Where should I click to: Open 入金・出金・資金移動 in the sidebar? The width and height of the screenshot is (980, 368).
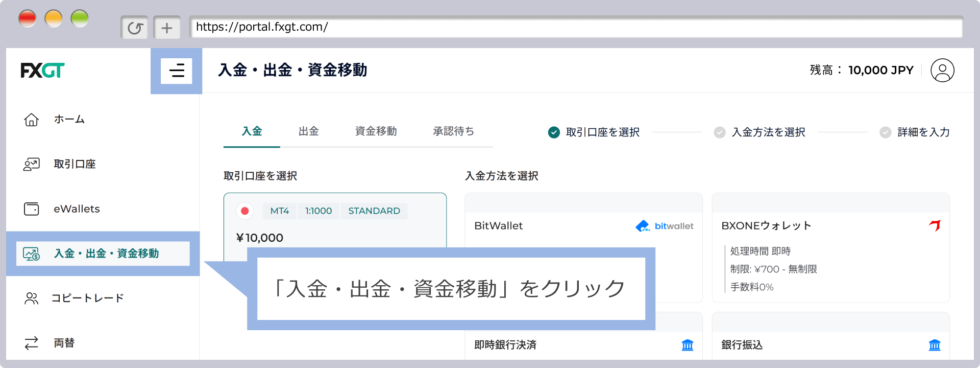click(x=103, y=254)
